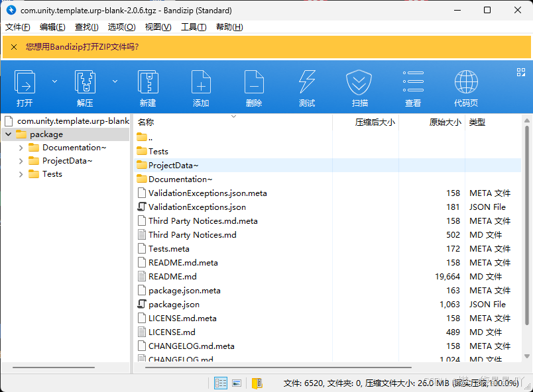Image resolution: width=533 pixels, height=392 pixels.
Task: Click the Delete (删除) toolbar icon
Action: 254,82
